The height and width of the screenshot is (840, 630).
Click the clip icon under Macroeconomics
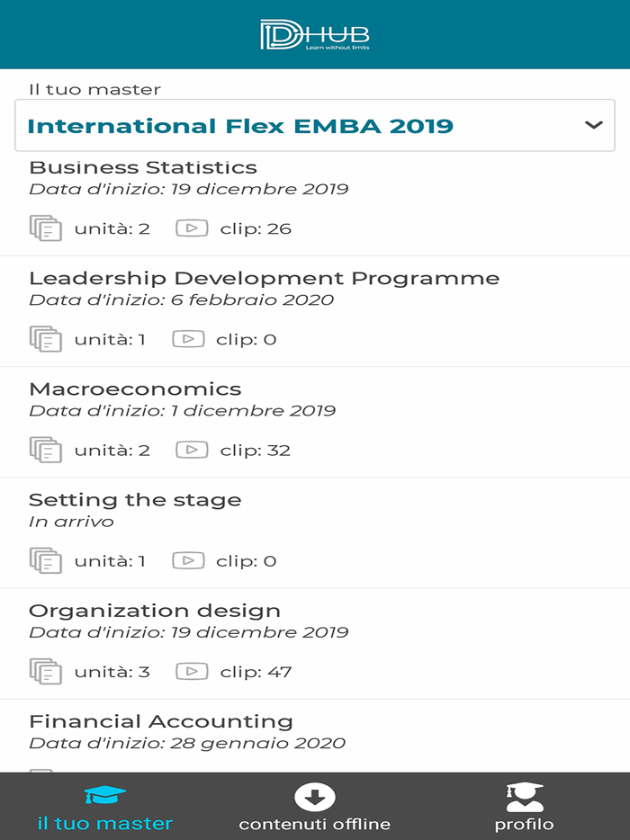[192, 450]
